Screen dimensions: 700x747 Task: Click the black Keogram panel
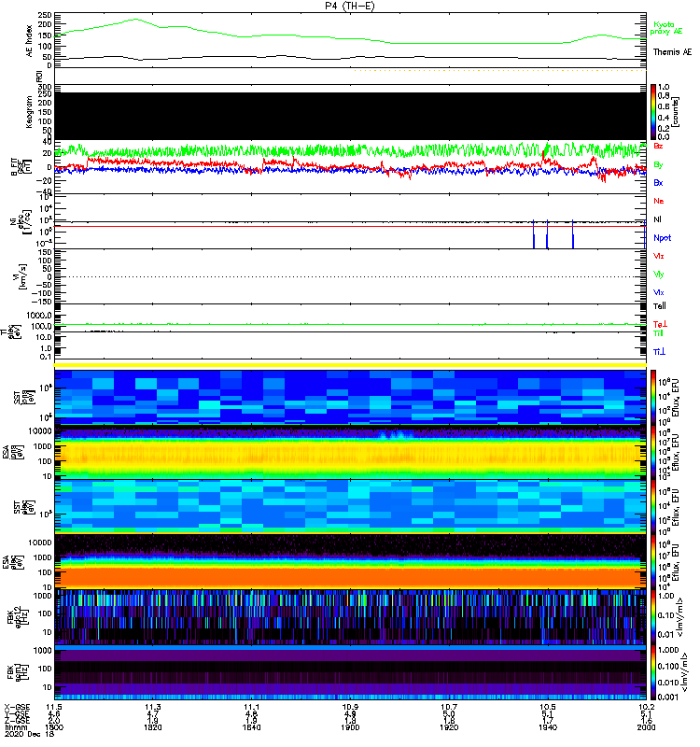350,111
